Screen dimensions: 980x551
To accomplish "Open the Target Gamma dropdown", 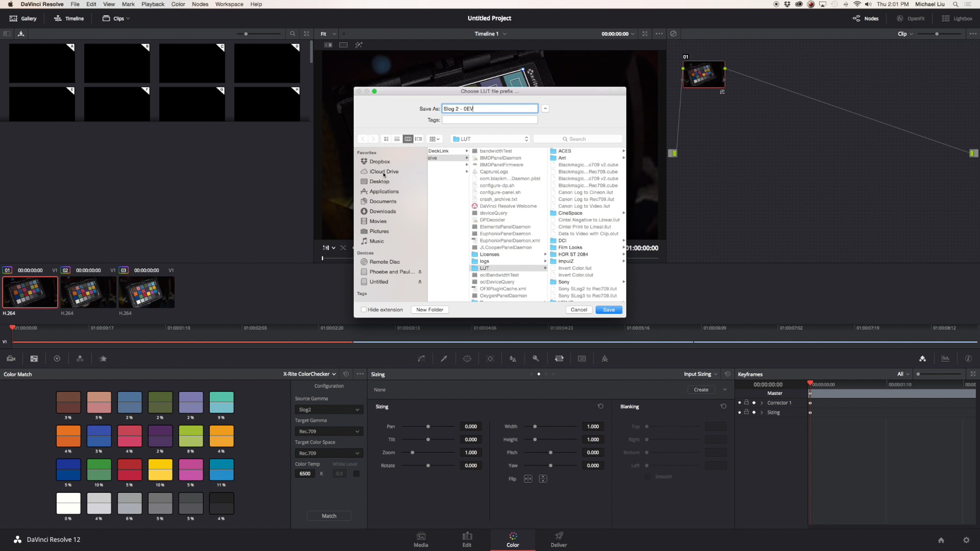I will 329,431.
